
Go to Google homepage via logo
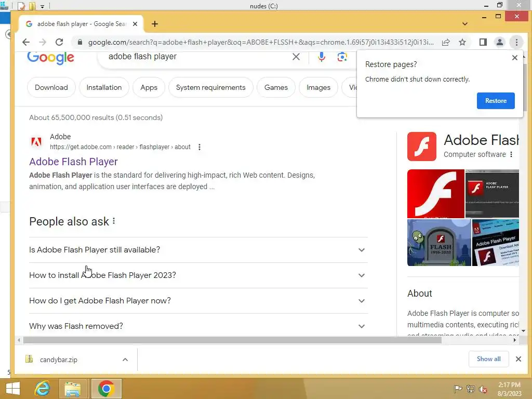point(50,57)
